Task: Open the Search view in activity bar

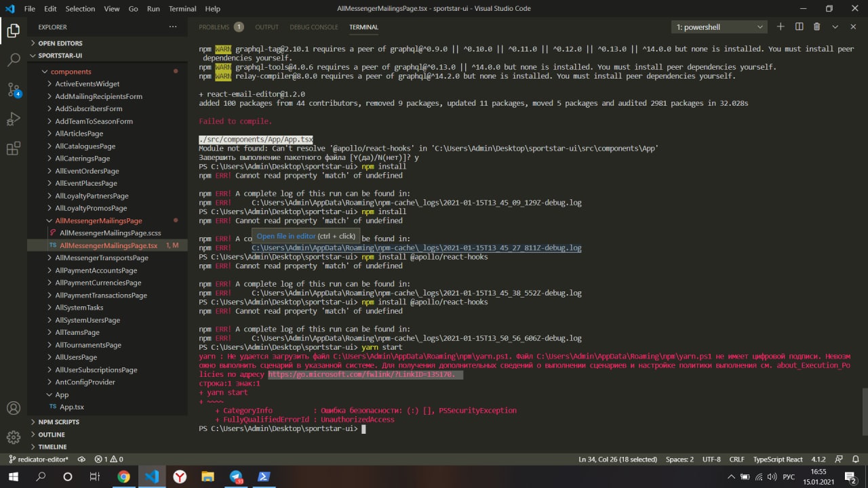Action: (x=13, y=60)
